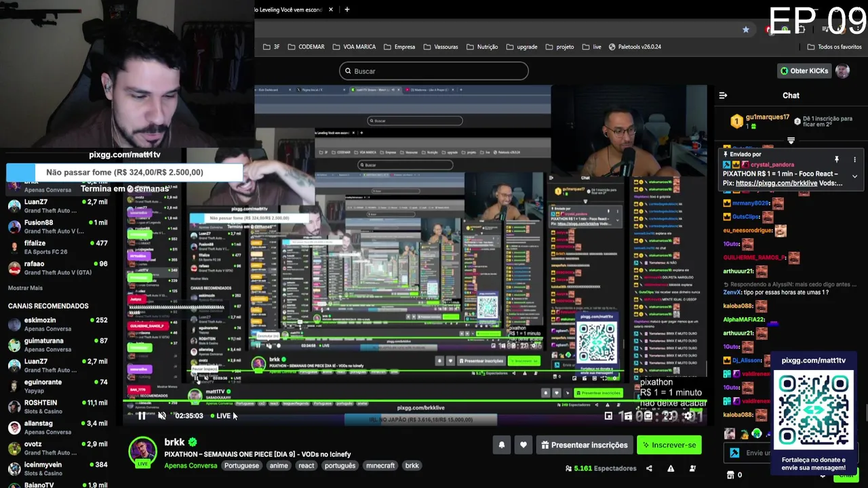Open Fusion88 channel in sidebar

click(57, 226)
